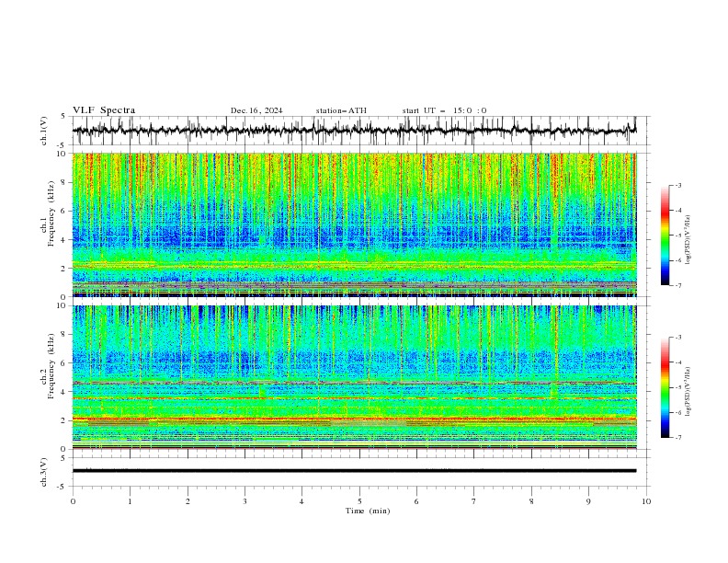This screenshot has height=563, width=728.
Task: Click the "-3" tick on lower colorbar
Action: coord(677,338)
